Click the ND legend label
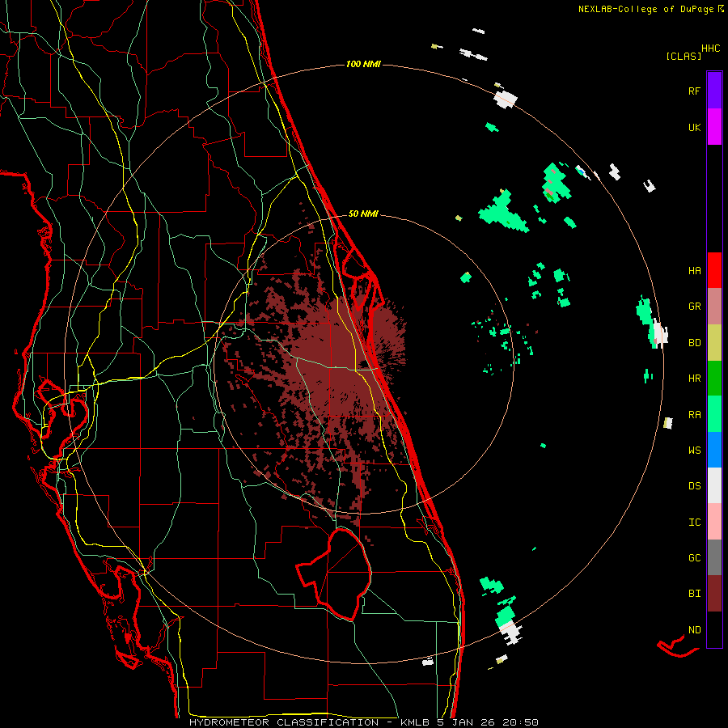 click(x=694, y=630)
